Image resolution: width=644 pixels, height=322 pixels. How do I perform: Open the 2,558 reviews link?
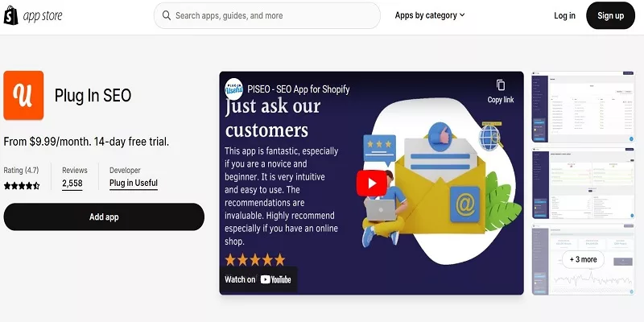click(72, 184)
